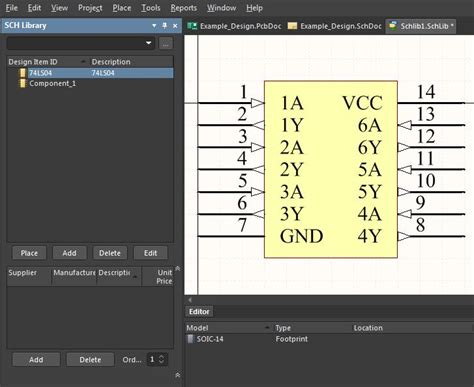Click the Manufacturer column header
Image resolution: width=474 pixels, height=387 pixels.
click(x=74, y=276)
